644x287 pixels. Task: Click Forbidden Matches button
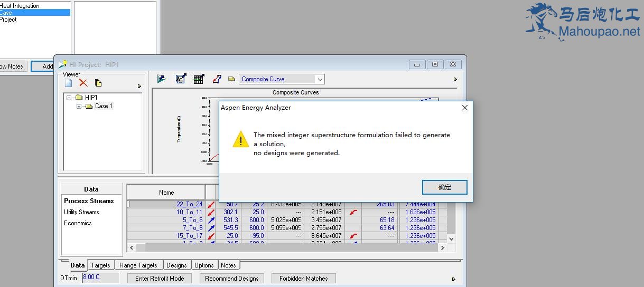[304, 279]
